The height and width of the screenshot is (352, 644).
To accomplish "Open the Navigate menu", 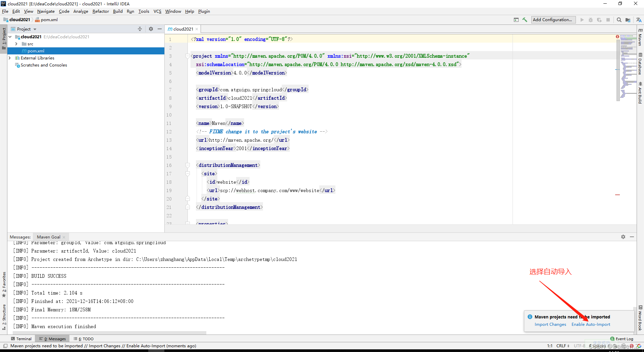I will (46, 11).
